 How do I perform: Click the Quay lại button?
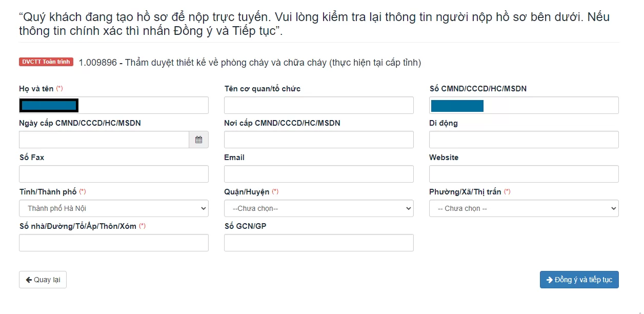pos(43,280)
